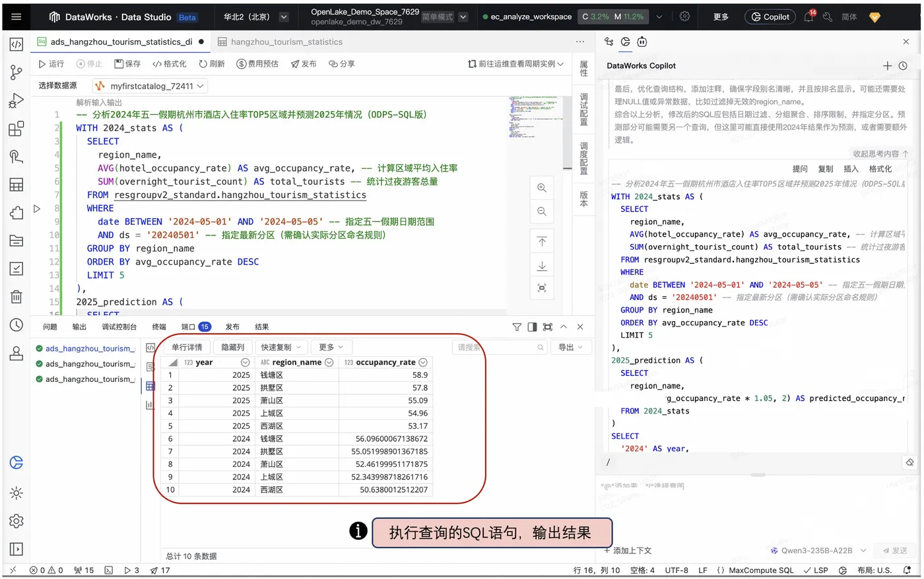Open the myfirstcatalog_72411 data source dropdown
Image resolution: width=924 pixels, height=579 pixels.
click(150, 86)
